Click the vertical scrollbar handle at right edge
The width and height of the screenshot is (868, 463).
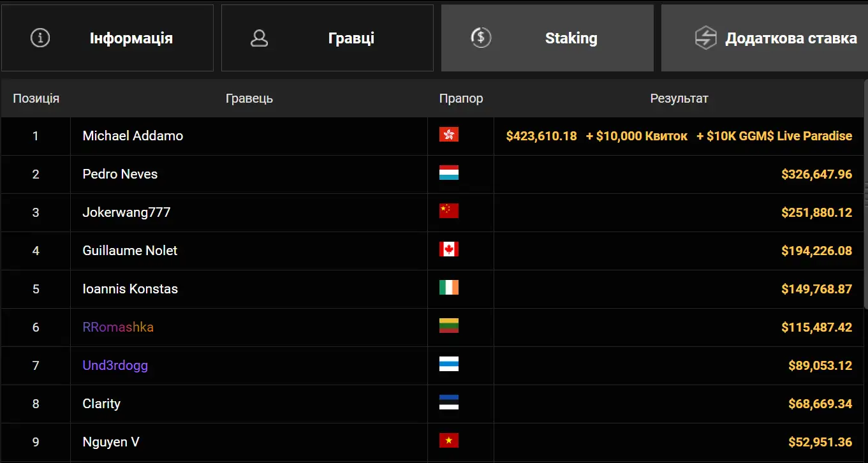[865, 191]
